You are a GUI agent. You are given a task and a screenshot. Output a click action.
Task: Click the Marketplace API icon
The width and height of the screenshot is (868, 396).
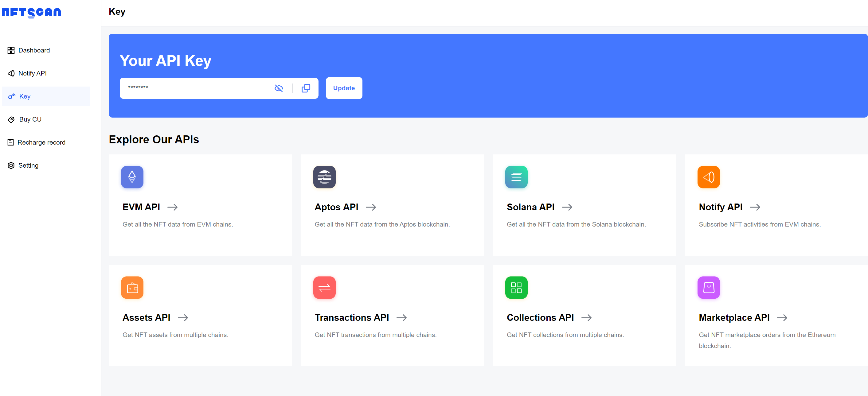point(709,287)
